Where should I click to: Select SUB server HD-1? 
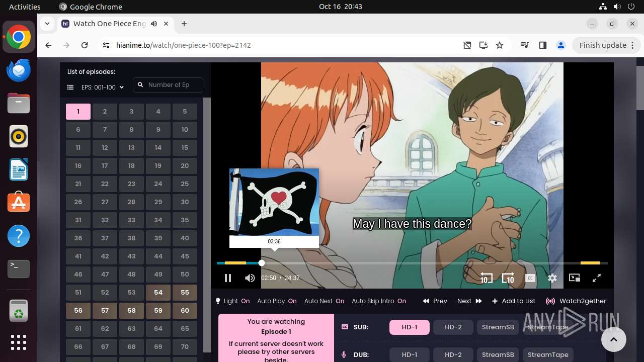[x=410, y=327]
